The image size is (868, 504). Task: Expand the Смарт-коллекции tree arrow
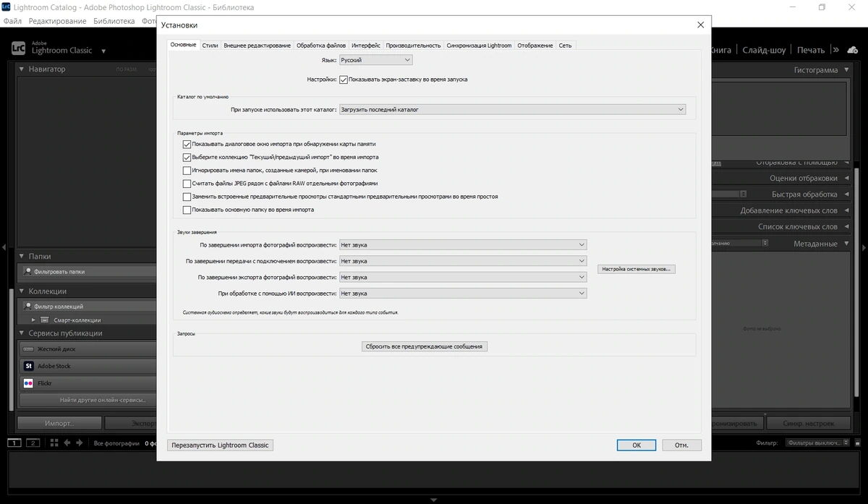(x=33, y=320)
